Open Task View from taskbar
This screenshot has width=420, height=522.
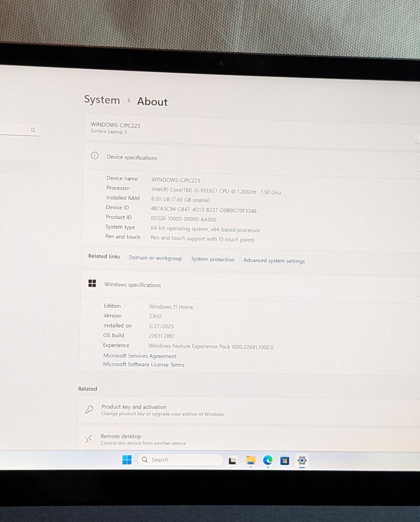coord(232,461)
